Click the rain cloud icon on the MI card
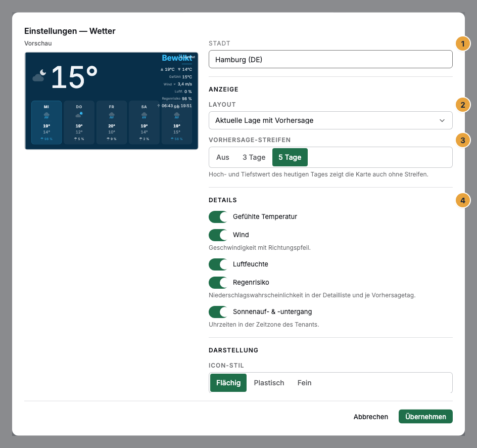The image size is (477, 448). (x=46, y=116)
